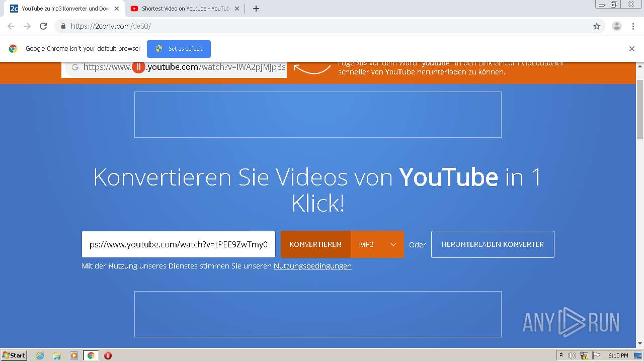This screenshot has height=362, width=644.
Task: Open a new browser tab
Action: pyautogui.click(x=256, y=9)
